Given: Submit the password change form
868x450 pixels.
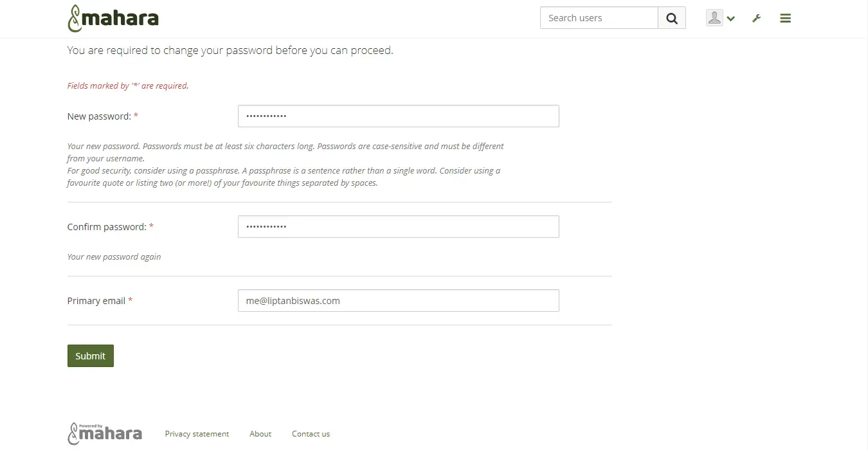Looking at the screenshot, I should click(x=91, y=356).
